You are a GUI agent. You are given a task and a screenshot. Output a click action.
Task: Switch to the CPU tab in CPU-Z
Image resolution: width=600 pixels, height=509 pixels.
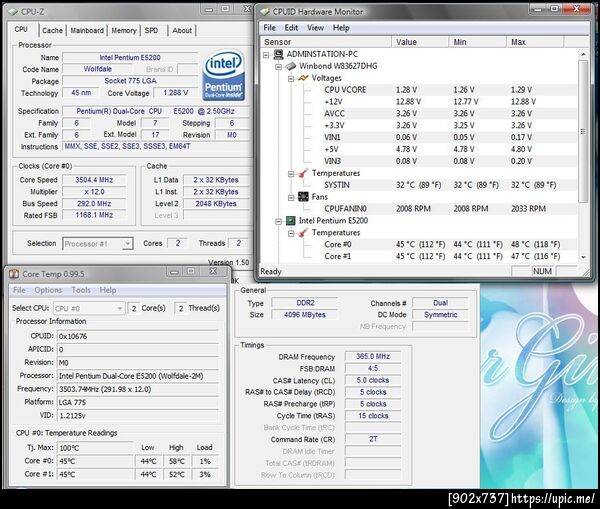tap(21, 29)
